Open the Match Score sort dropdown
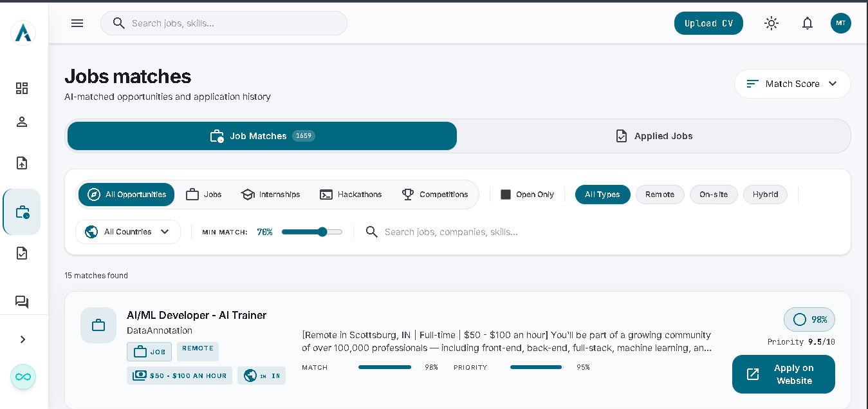868x409 pixels. (x=793, y=84)
